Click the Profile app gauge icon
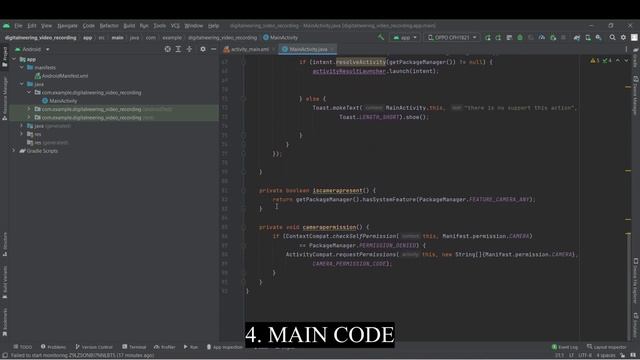 click(x=542, y=37)
